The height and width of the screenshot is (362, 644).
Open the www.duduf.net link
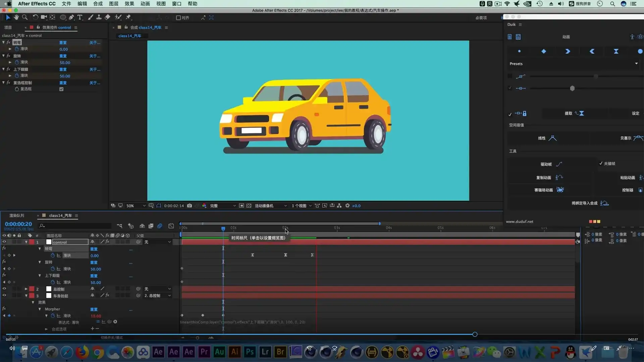tap(519, 222)
